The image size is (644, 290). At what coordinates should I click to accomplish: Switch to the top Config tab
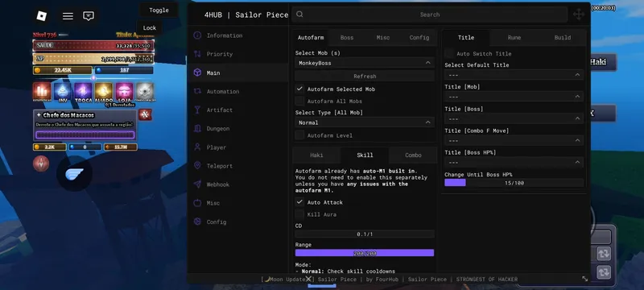click(x=419, y=37)
